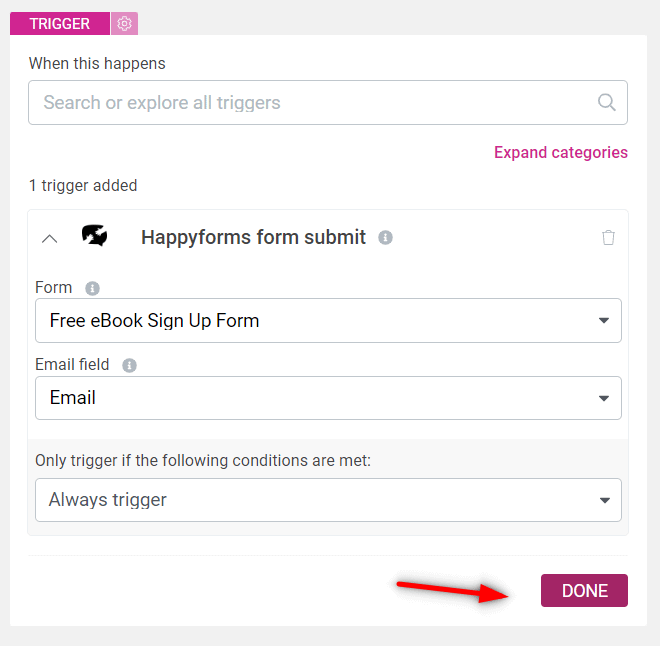Open the Always trigger conditions dropdown
The width and height of the screenshot is (660, 646).
(328, 500)
